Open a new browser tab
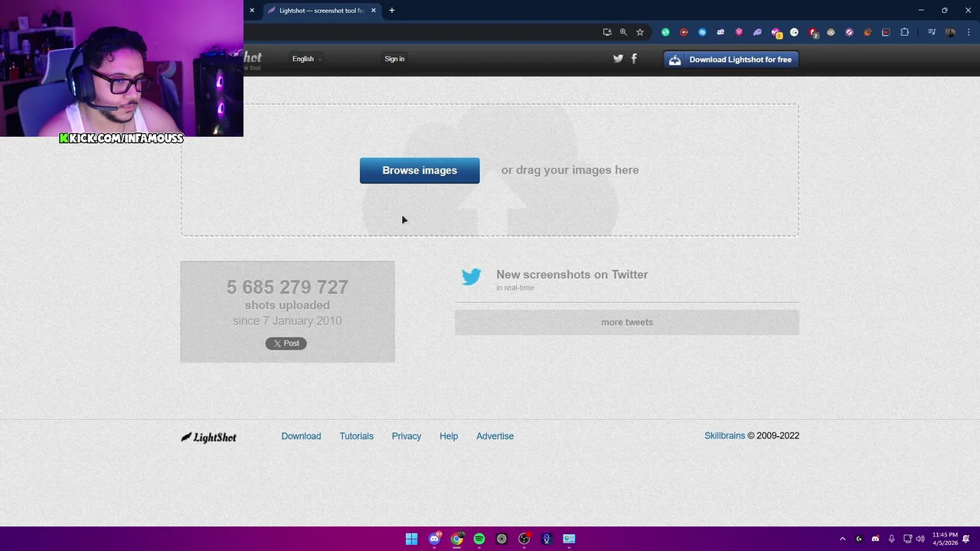Screen dimensions: 980x551 [x=392, y=11]
